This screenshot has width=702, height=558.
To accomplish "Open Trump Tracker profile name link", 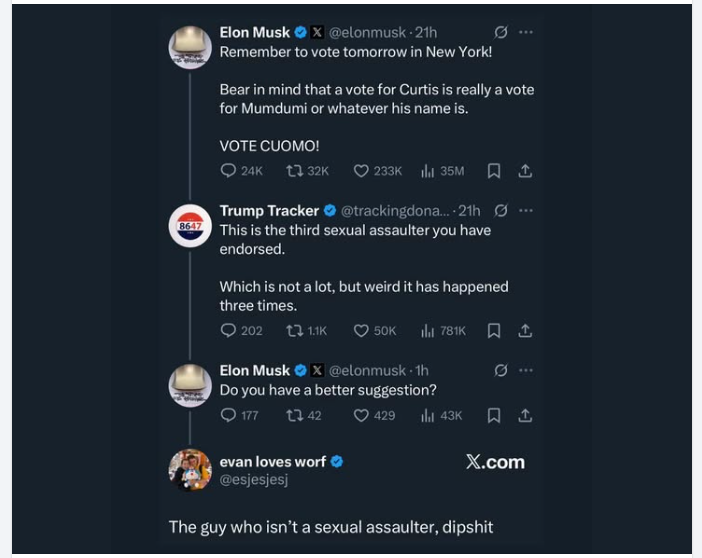I will click(269, 211).
